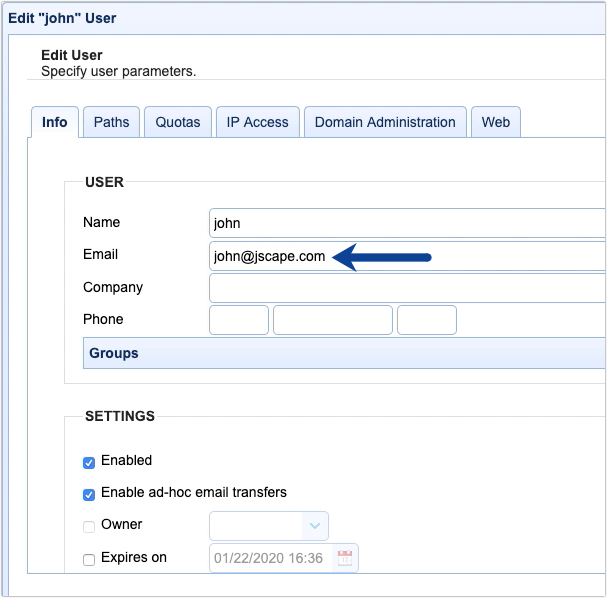Click the Company text field
This screenshot has height=598, width=607.
pos(406,288)
